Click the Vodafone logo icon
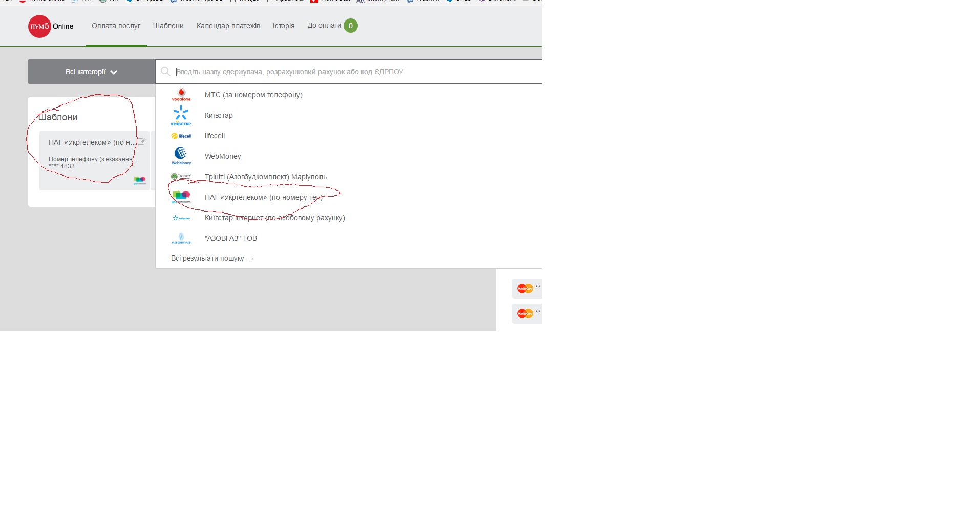Viewport: 980px width, 511px height. point(181,95)
